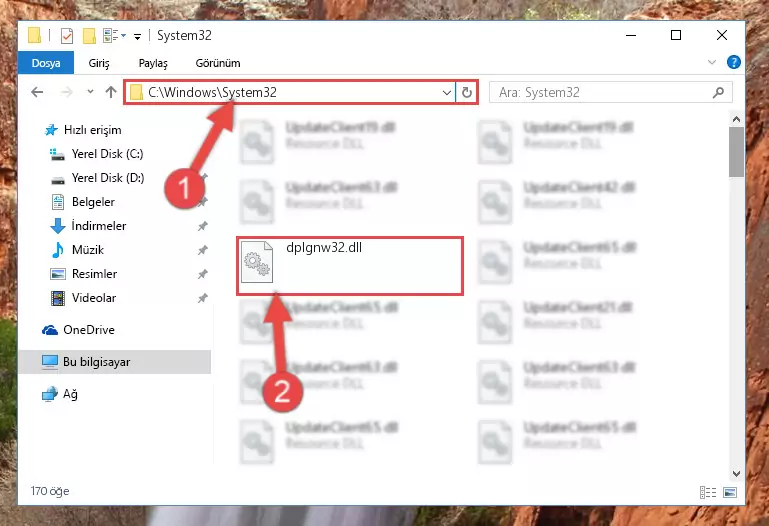Open İndirmeler in quick access

[99, 225]
